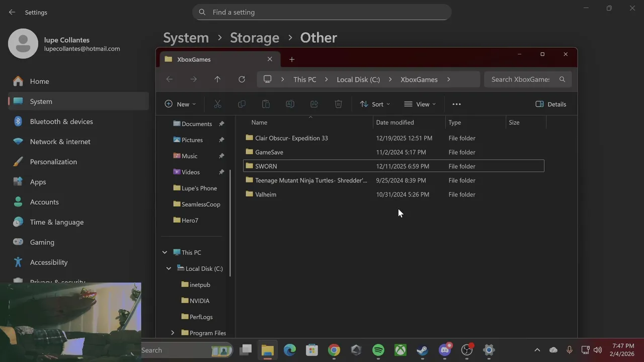Toggle the Details pane

pyautogui.click(x=551, y=104)
